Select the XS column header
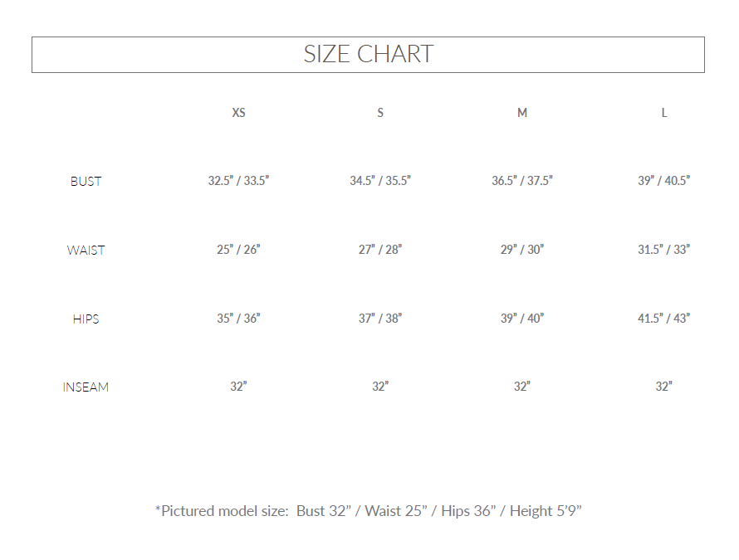Viewport: 739px width, 560px height. click(x=238, y=113)
